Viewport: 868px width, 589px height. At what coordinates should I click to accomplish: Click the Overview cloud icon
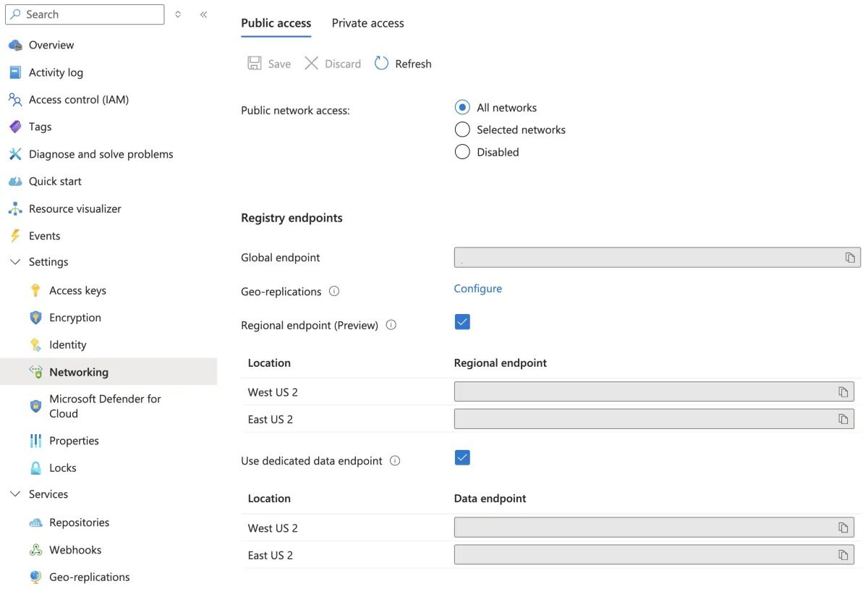15,45
